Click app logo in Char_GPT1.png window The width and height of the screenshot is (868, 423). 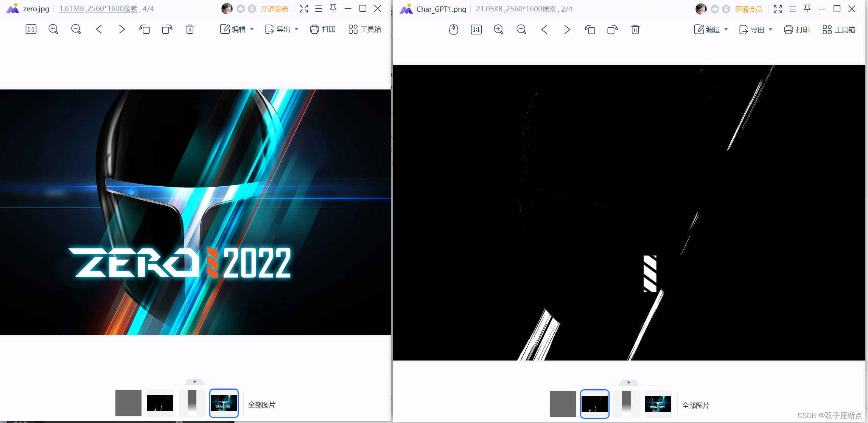click(406, 9)
